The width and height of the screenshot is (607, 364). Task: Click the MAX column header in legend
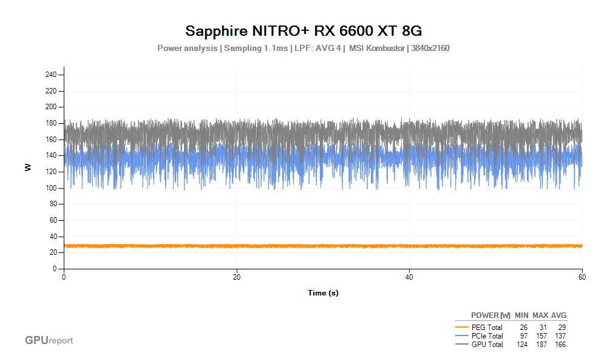click(540, 315)
